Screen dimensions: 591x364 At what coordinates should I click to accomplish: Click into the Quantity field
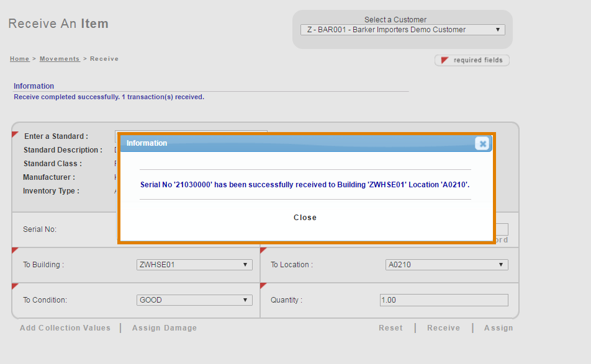tap(444, 300)
